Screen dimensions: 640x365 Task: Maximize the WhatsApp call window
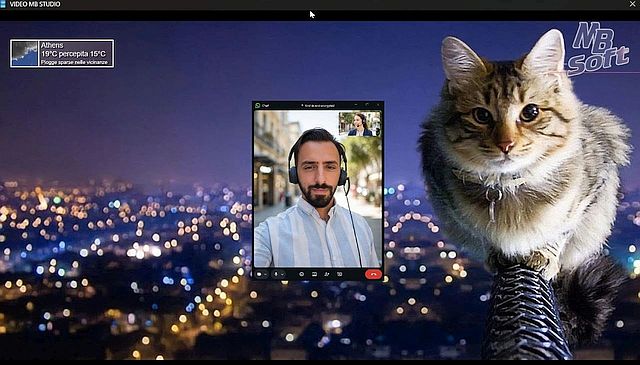click(367, 105)
